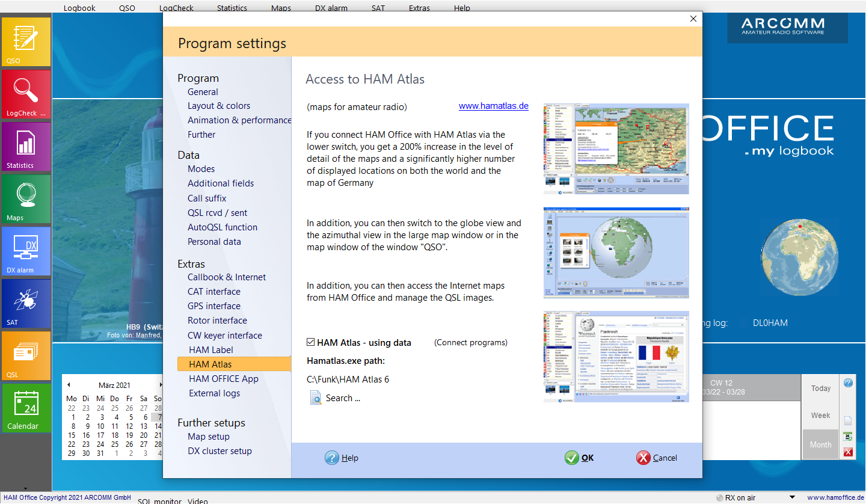Click the Help question mark icon in the dialog
Image resolution: width=866 pixels, height=504 pixels.
[332, 458]
